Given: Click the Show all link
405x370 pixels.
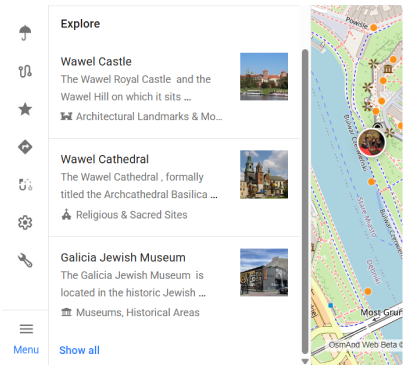Looking at the screenshot, I should (79, 350).
